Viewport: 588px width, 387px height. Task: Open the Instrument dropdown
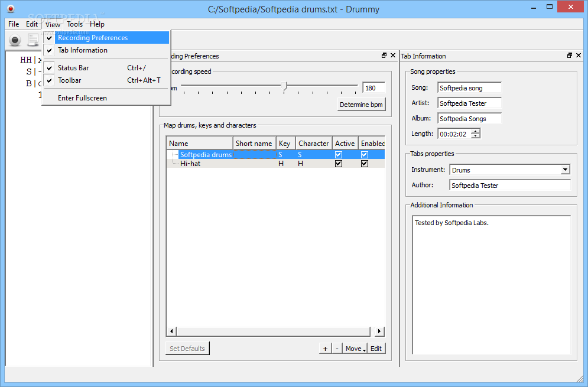tap(565, 170)
